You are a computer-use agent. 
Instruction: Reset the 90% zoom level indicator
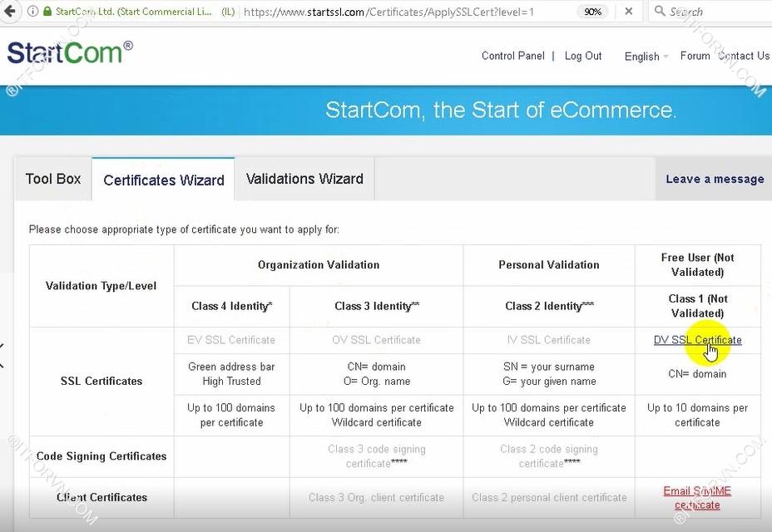[592, 12]
